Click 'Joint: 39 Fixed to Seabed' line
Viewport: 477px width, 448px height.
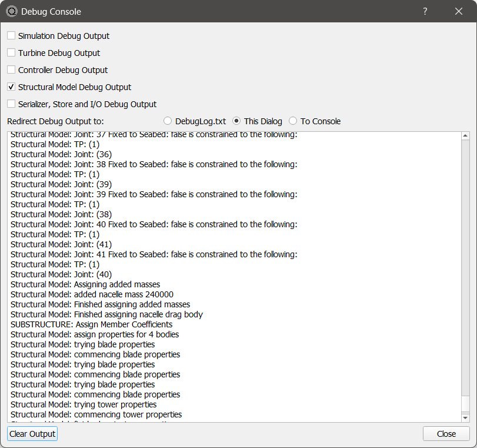click(x=154, y=194)
